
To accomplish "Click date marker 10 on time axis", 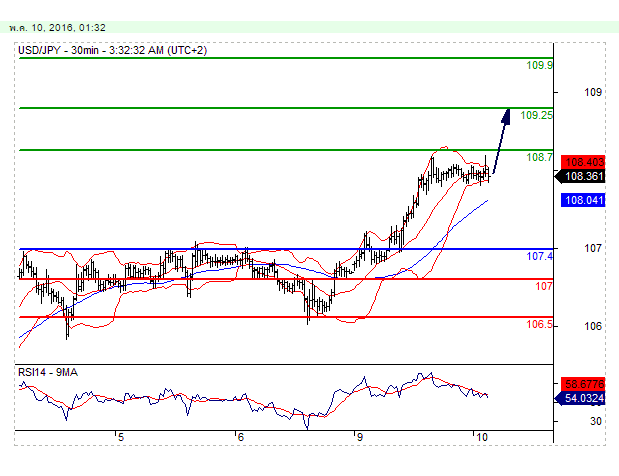I will (x=482, y=437).
